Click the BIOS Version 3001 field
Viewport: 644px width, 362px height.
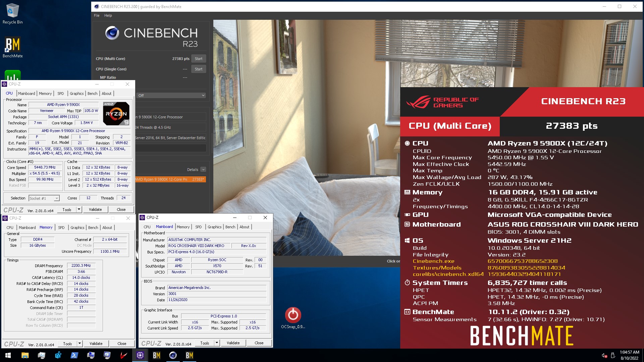tap(217, 294)
